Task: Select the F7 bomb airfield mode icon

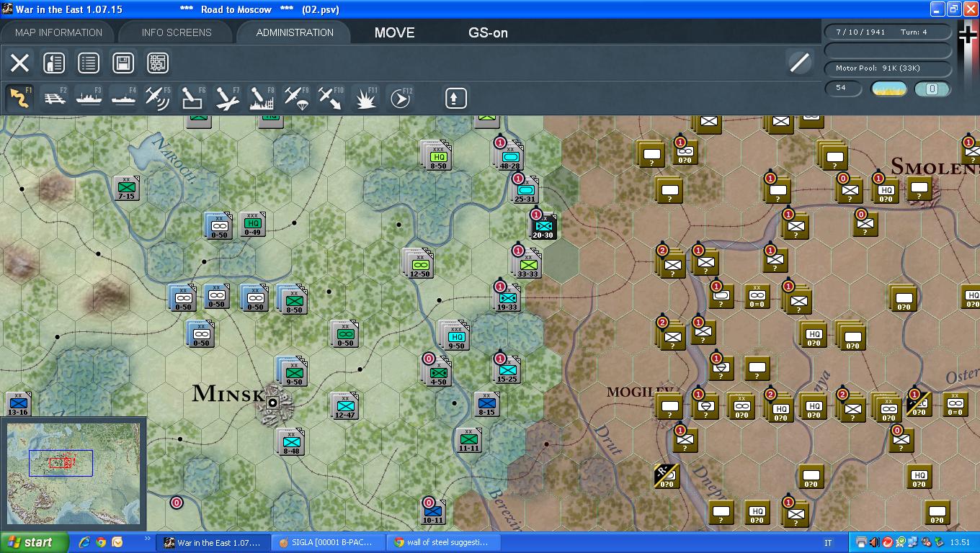Action: click(227, 98)
